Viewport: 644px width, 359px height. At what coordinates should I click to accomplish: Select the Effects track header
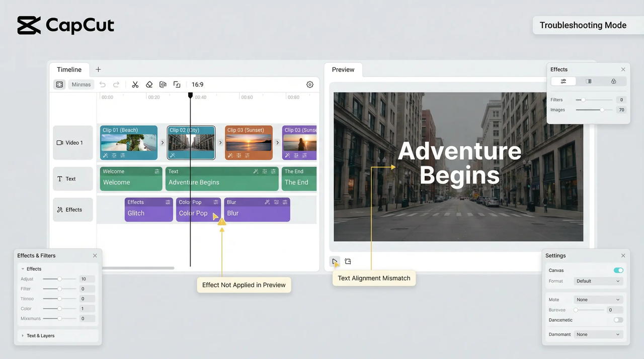click(73, 210)
